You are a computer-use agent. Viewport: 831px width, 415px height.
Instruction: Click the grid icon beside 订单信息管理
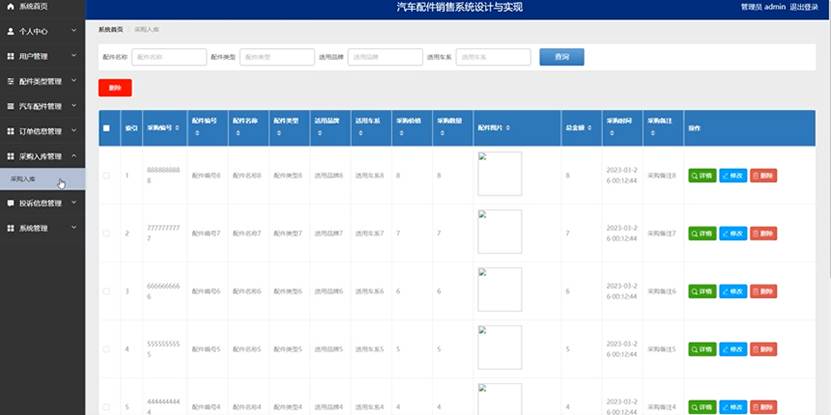[11, 131]
